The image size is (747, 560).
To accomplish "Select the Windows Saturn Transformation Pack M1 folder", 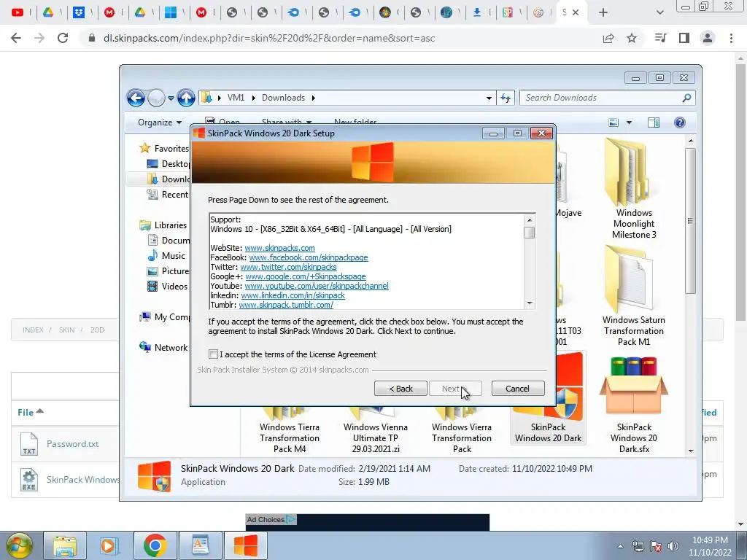I will click(x=634, y=296).
